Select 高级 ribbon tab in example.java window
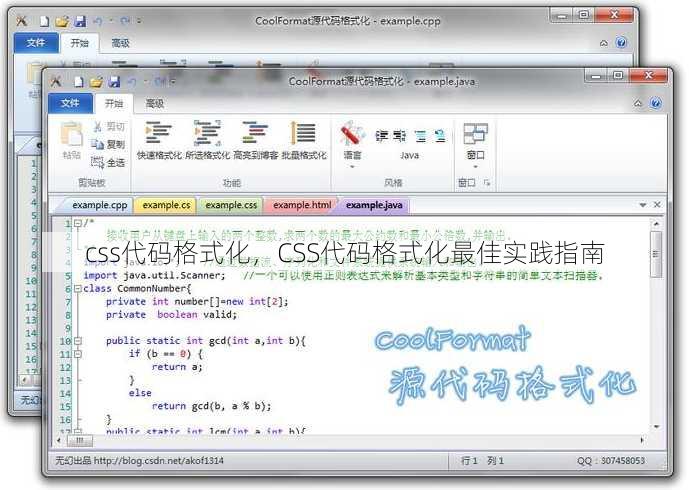The image size is (689, 490). pos(155,104)
